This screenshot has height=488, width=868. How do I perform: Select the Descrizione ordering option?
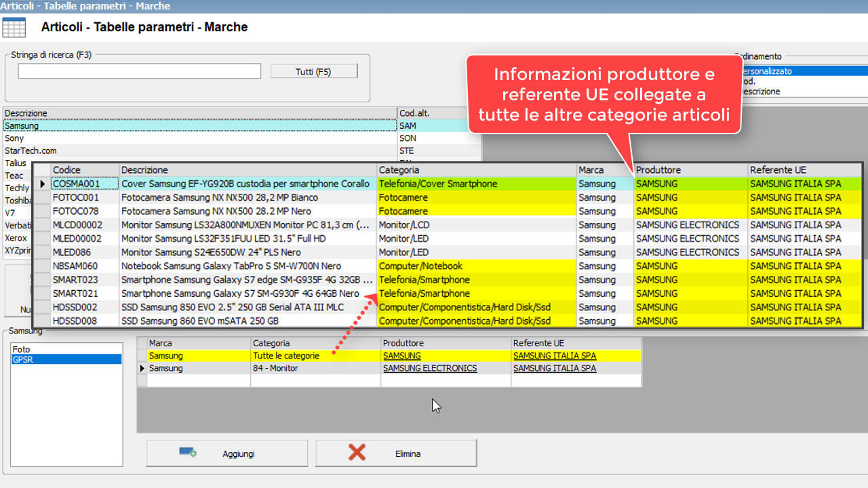click(x=804, y=91)
